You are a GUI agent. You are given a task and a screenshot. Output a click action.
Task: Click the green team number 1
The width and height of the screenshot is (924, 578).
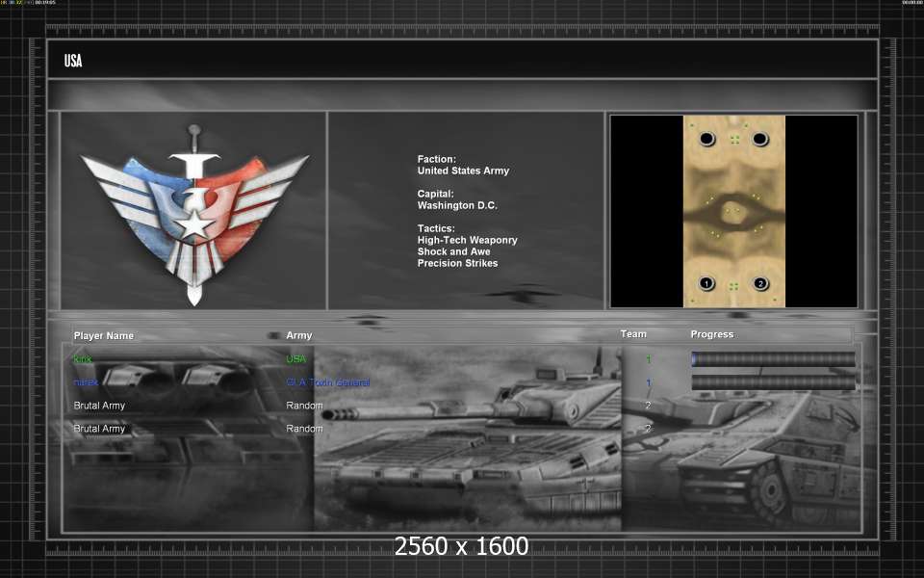648,359
